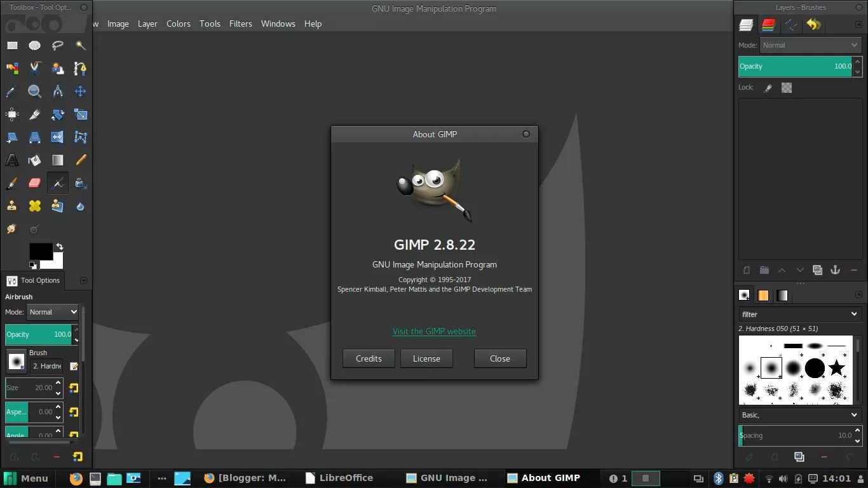Screen dimensions: 868x488
Task: Select the Blend gradient tool
Action: [x=58, y=160]
